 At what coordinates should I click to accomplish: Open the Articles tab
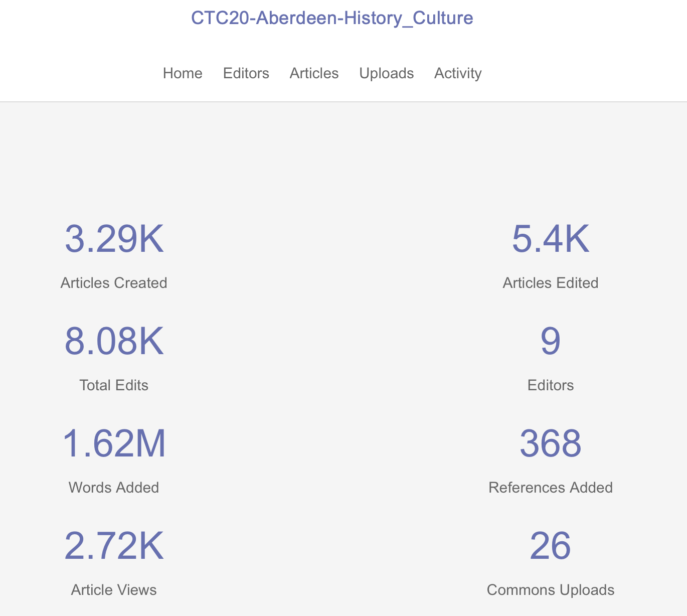coord(314,73)
